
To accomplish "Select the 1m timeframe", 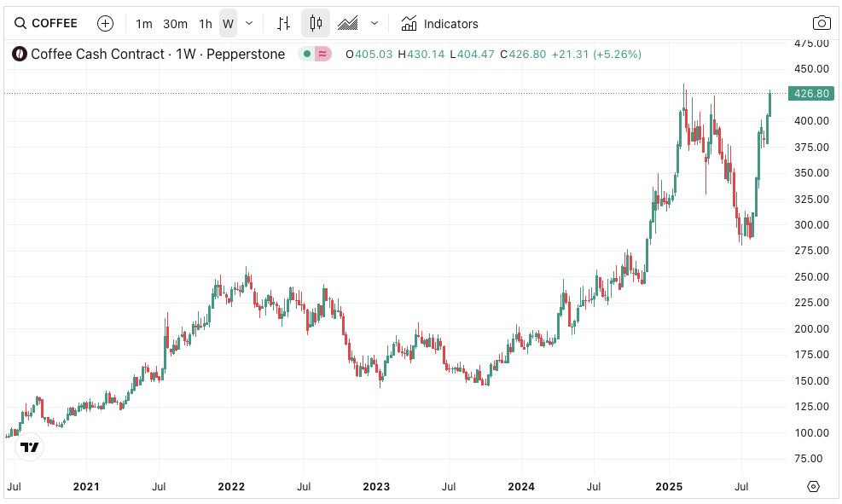I will coord(144,23).
